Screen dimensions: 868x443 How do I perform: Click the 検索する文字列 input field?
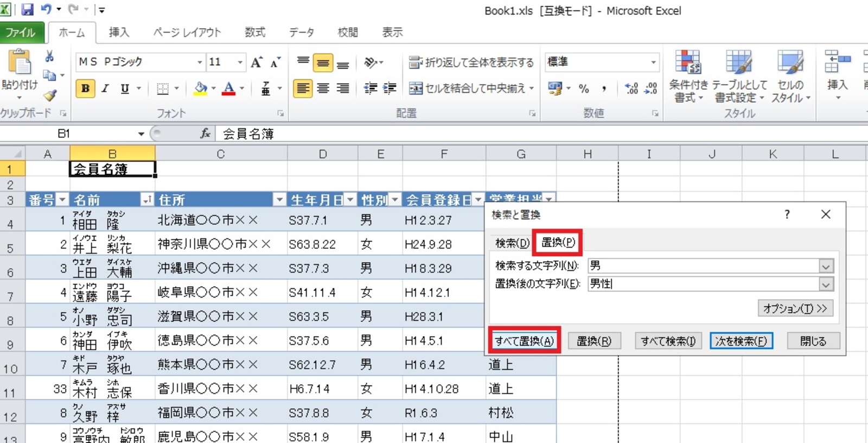pos(704,265)
